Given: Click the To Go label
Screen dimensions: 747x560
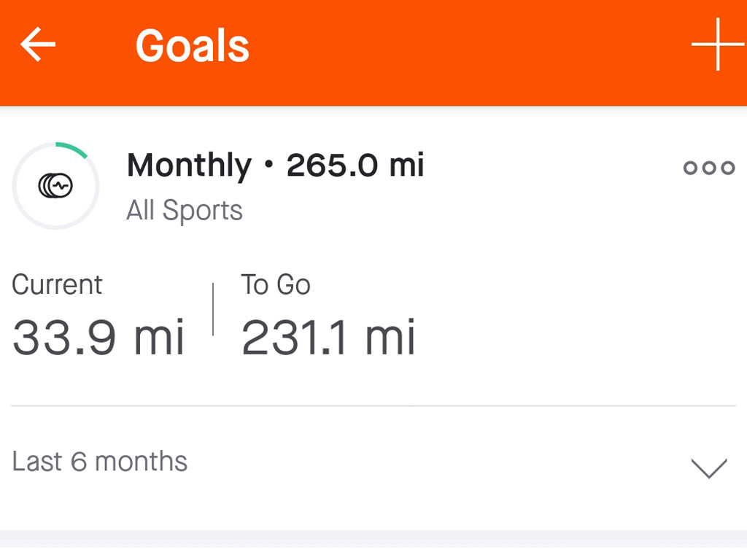Looking at the screenshot, I should (x=276, y=284).
